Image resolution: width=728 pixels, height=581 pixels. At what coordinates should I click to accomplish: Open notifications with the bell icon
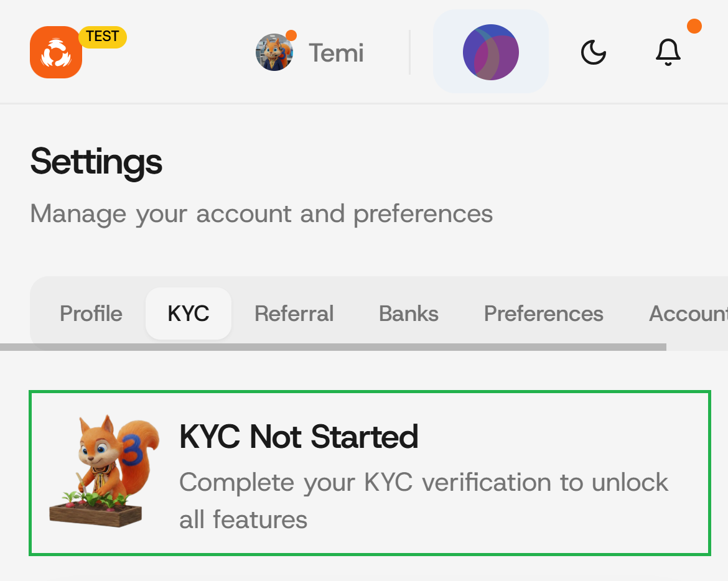[x=668, y=52]
